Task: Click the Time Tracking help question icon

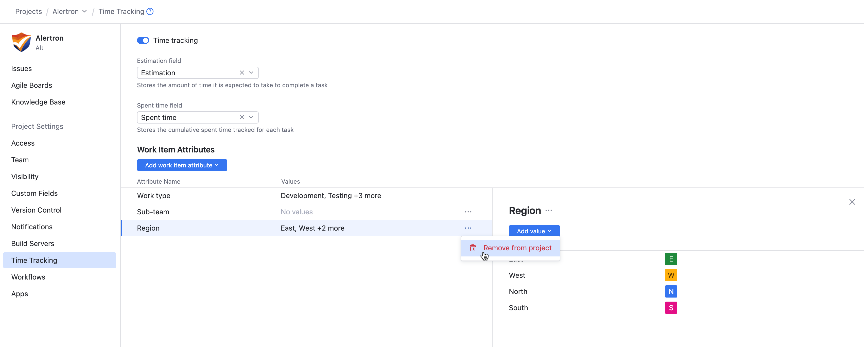Action: (150, 11)
